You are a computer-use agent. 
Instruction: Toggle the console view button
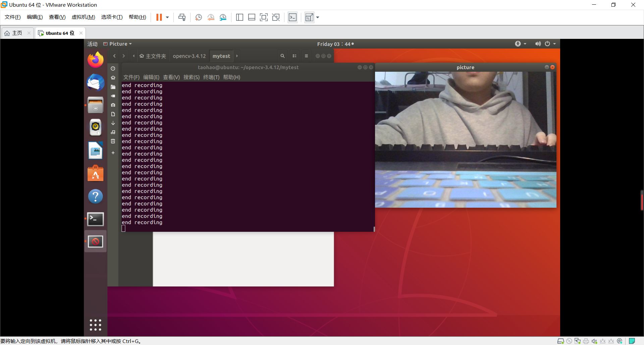click(x=292, y=17)
